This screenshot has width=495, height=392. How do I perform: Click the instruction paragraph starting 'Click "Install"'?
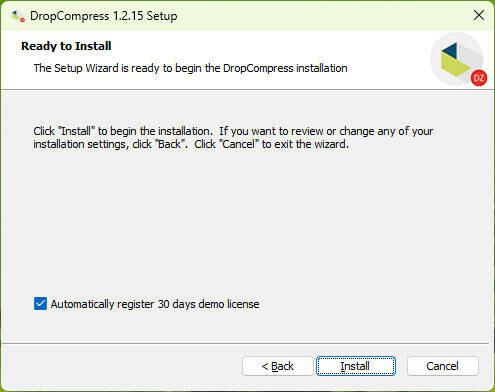point(233,138)
